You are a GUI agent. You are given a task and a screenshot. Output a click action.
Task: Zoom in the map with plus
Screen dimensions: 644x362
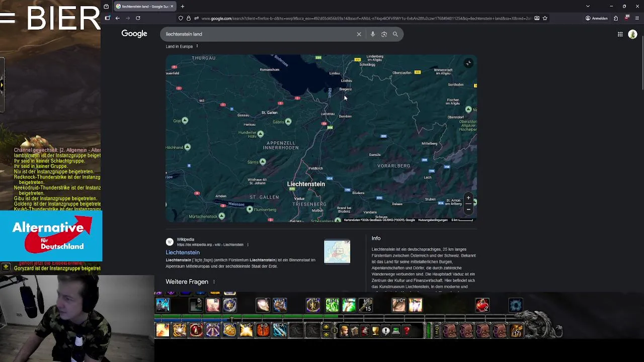[468, 198]
